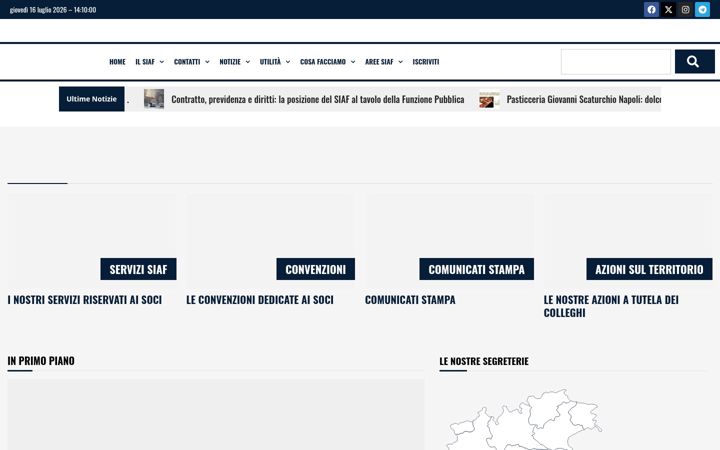Screen dimensions: 720x450
Task: Open LE NOSTRE AZIONI A TUTELA DEI COLLEGHI
Action: 611,306
